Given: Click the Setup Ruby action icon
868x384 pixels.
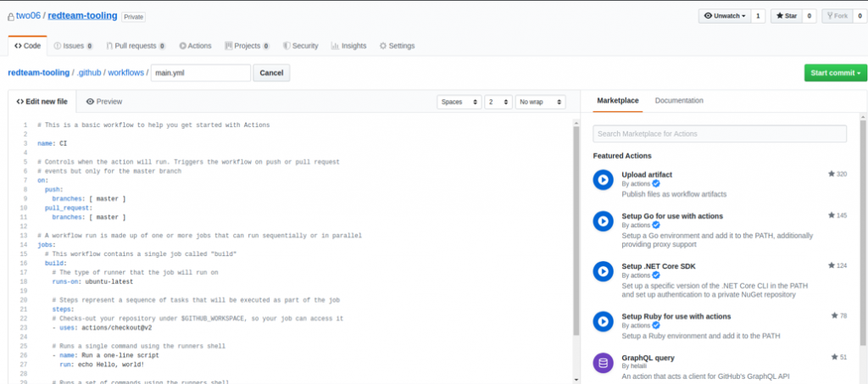Looking at the screenshot, I should (x=604, y=321).
